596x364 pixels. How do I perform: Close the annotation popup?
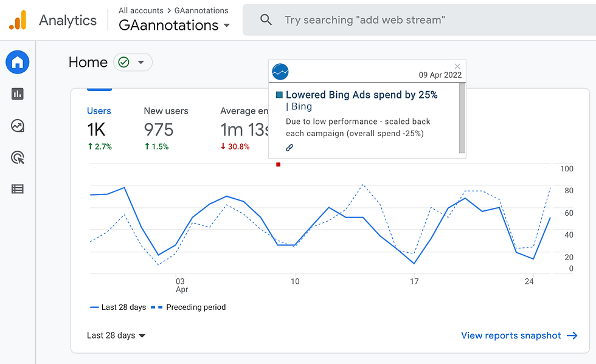[457, 66]
